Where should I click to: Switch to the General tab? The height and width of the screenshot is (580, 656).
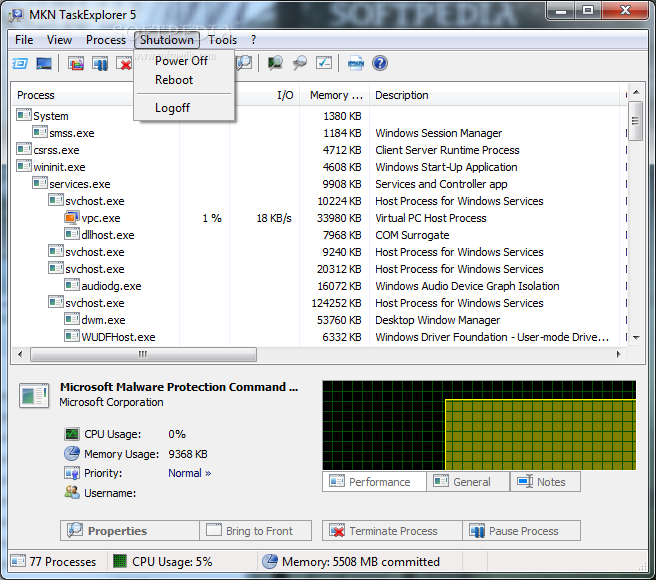468,482
